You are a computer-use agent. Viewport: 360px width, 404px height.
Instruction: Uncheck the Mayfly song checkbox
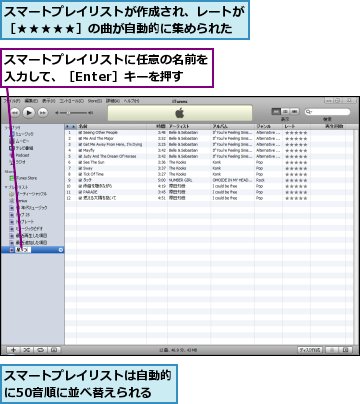click(80, 150)
